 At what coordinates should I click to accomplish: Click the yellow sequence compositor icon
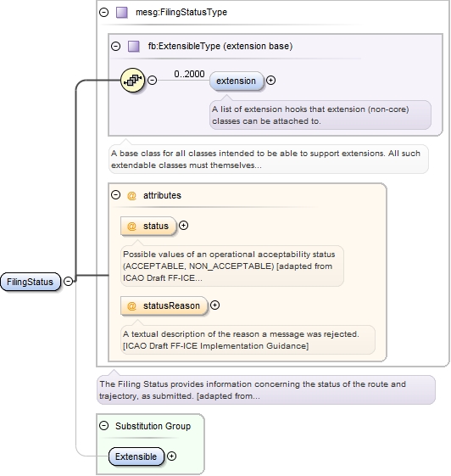(132, 80)
